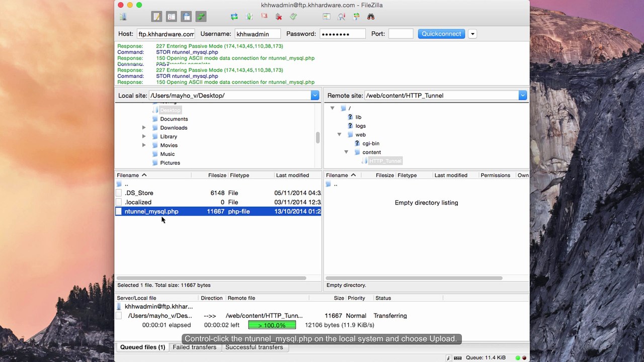644x362 pixels.
Task: Click the Host input field
Action: (166, 34)
